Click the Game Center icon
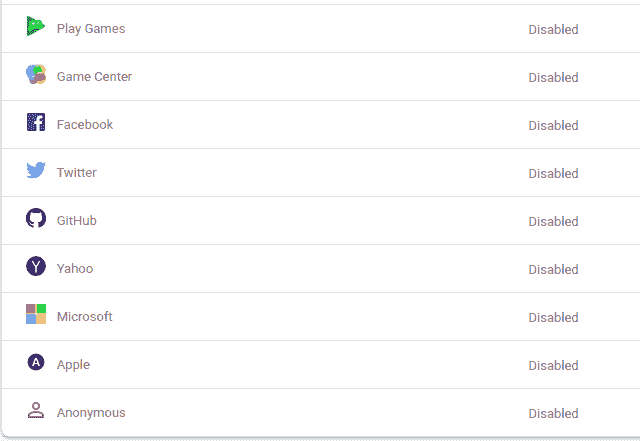This screenshot has height=441, width=640. coord(36,75)
